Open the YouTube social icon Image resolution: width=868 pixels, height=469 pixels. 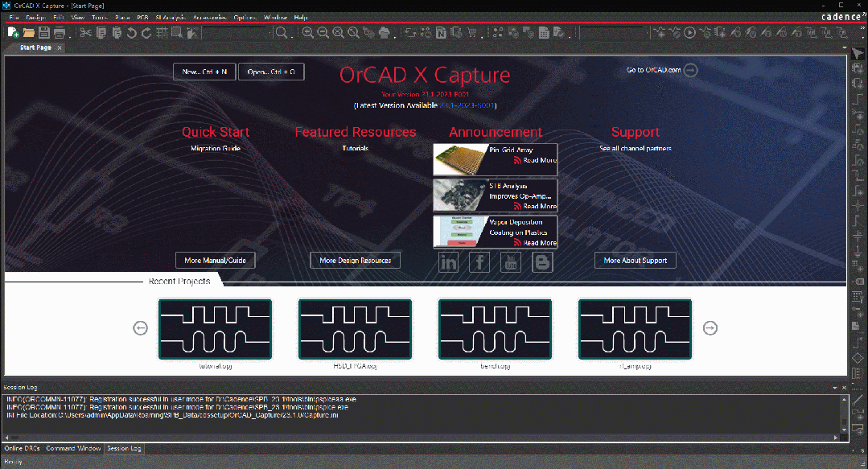click(511, 262)
